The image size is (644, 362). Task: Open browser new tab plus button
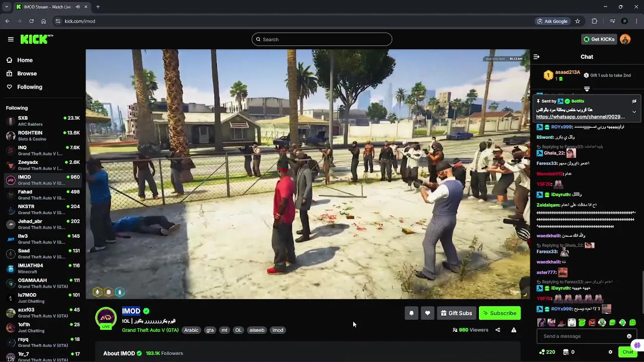pos(98,7)
